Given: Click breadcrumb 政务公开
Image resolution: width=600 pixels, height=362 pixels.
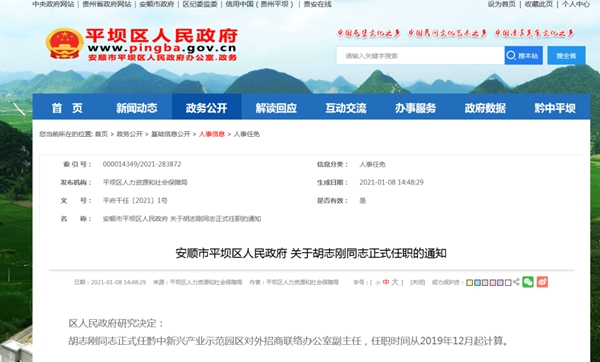Looking at the screenshot, I should coord(129,134).
